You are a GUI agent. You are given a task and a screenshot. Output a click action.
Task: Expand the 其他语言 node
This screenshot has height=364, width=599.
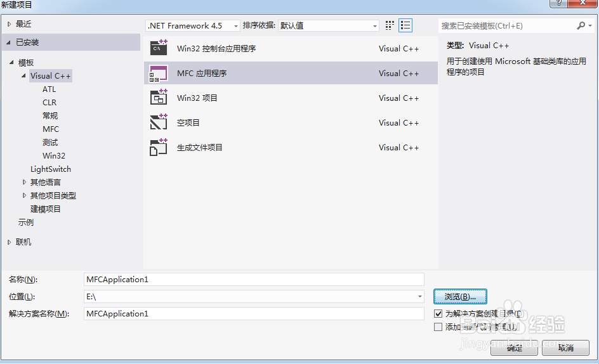click(x=24, y=182)
